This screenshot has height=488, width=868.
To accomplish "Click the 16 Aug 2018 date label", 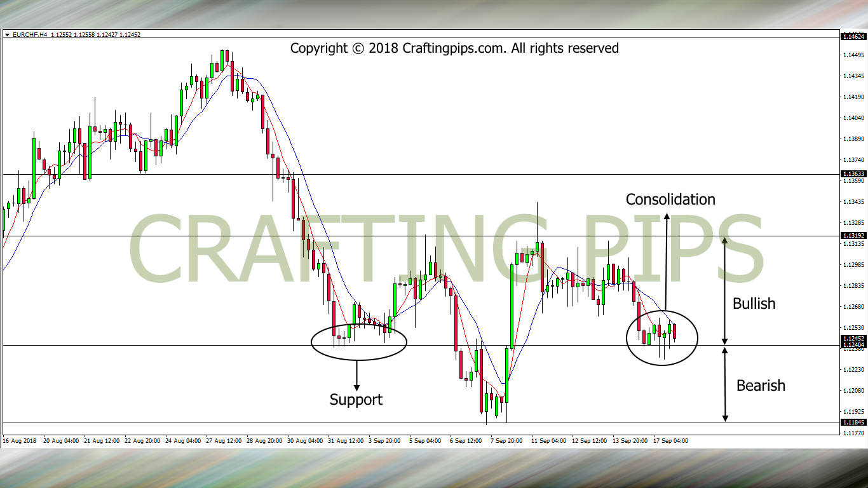I will coord(20,440).
